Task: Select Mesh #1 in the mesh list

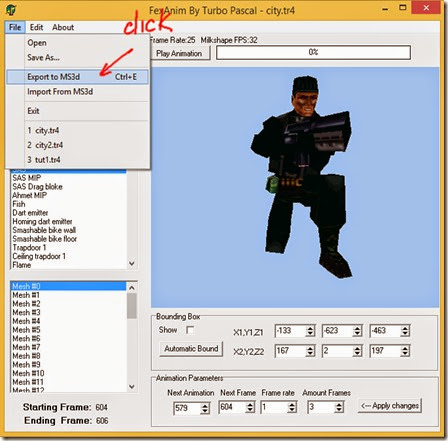Action: [68, 295]
